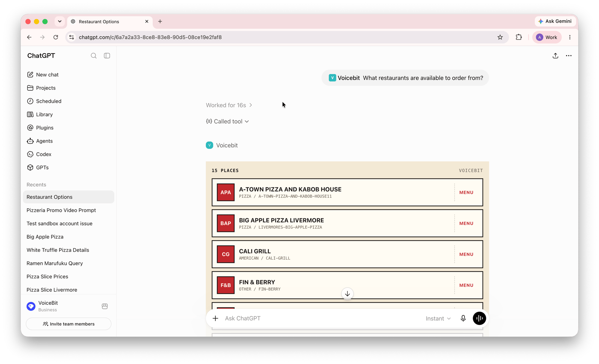Select BIG APPLE PIZZA LIVERMORE title
Screen dimensions: 599x364
(282, 221)
